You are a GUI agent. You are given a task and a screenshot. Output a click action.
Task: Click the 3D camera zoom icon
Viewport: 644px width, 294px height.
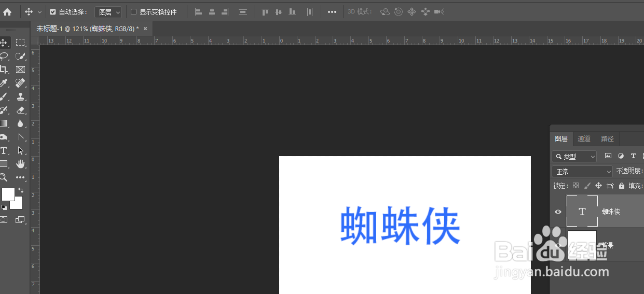coord(439,12)
